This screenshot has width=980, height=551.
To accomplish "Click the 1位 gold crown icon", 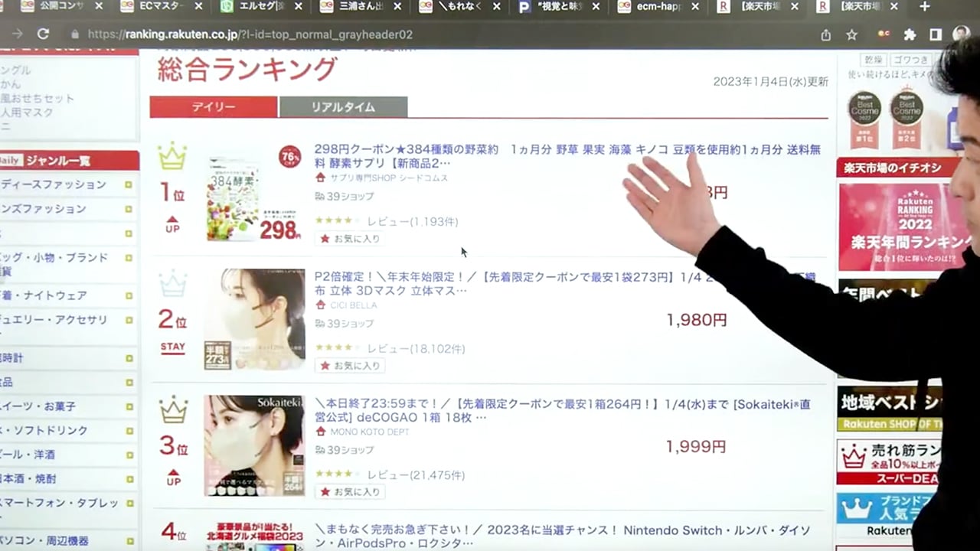I will pos(172,157).
